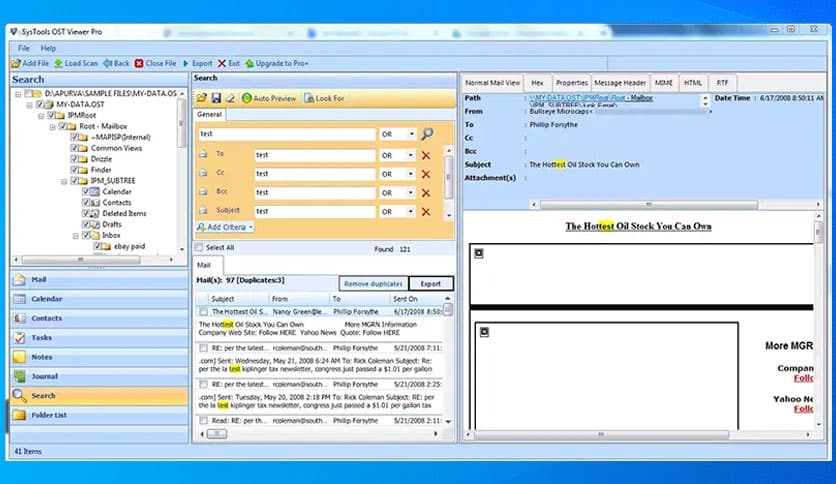The height and width of the screenshot is (484, 836).
Task: Open main search OR operator dropdown
Action: point(412,134)
